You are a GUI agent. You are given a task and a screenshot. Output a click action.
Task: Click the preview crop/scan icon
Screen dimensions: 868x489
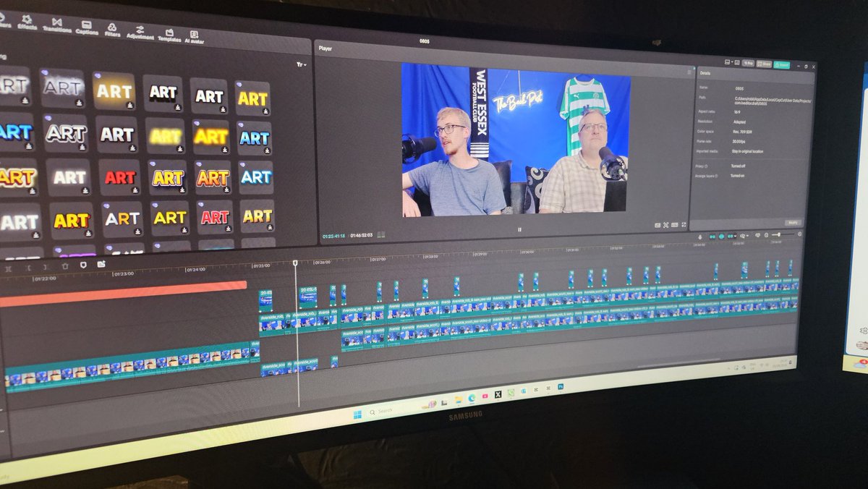pyautogui.click(x=665, y=226)
